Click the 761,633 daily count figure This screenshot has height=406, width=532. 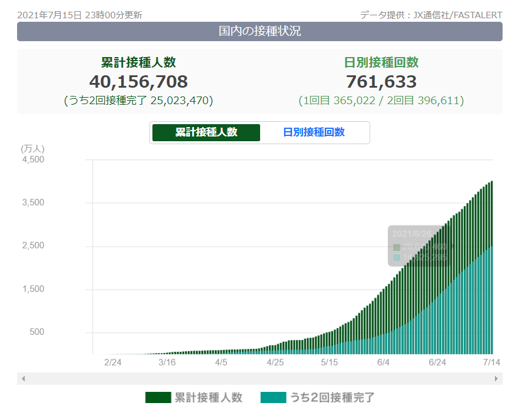pyautogui.click(x=381, y=82)
